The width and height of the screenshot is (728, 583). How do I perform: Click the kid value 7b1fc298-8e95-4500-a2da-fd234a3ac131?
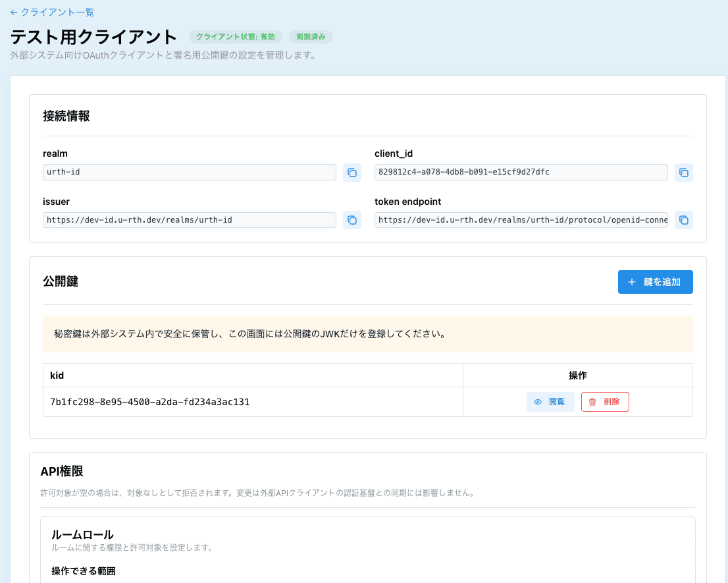click(149, 402)
